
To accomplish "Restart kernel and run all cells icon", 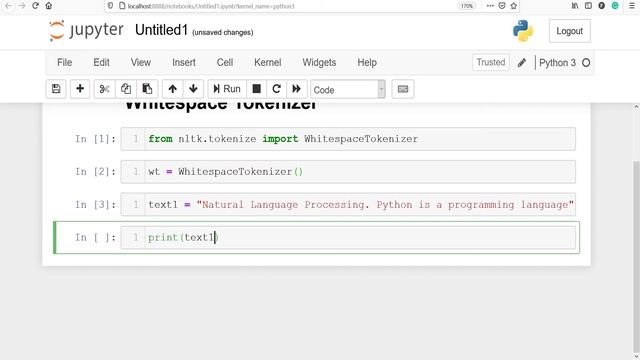I will click(x=296, y=89).
